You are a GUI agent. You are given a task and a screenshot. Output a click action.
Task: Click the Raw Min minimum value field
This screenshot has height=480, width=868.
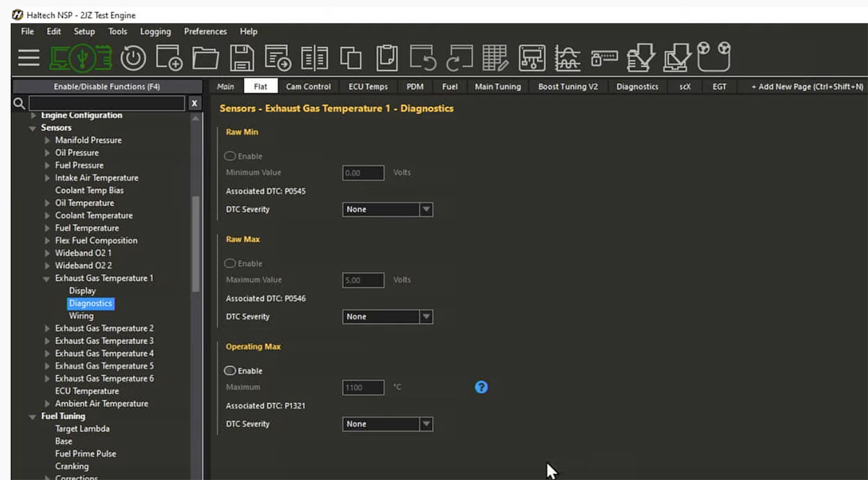[363, 173]
